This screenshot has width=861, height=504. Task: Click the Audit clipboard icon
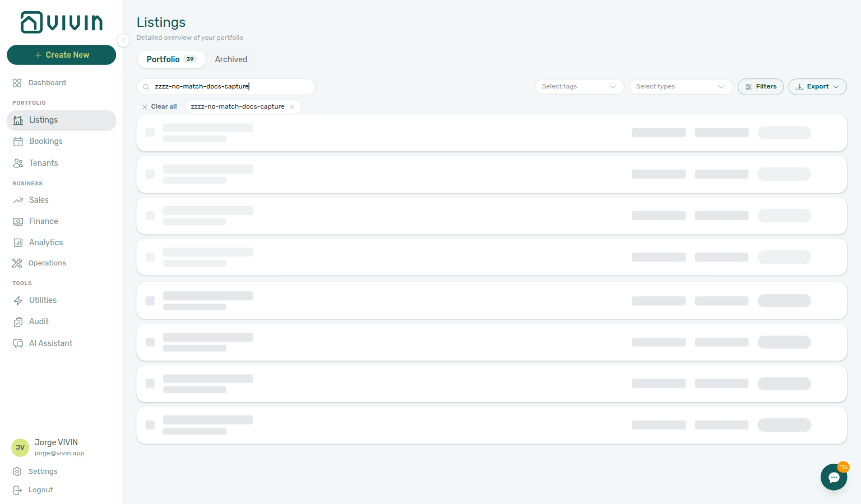18,322
